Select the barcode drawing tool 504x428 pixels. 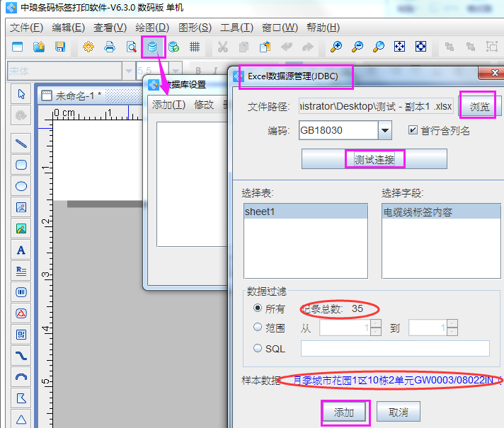pyautogui.click(x=21, y=292)
